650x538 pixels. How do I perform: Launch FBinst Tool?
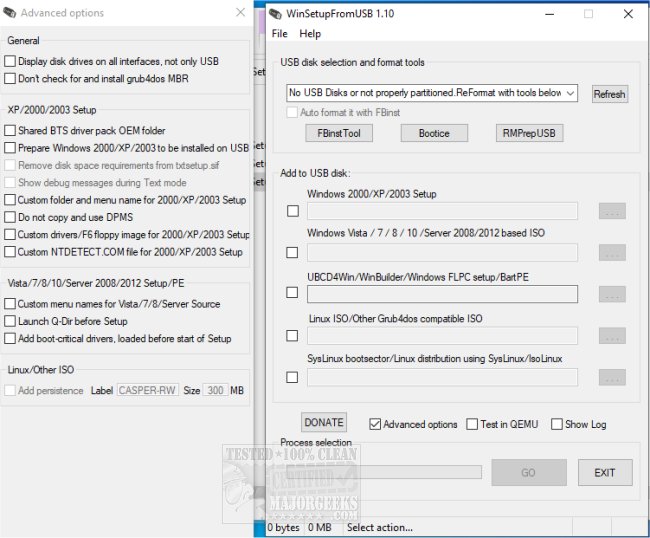pos(339,133)
